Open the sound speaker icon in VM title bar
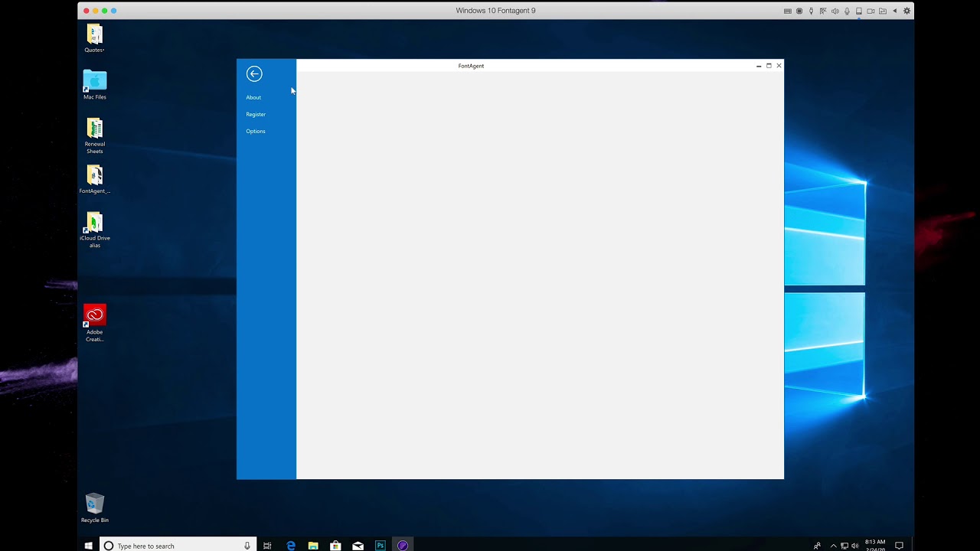Image resolution: width=980 pixels, height=551 pixels. click(835, 11)
